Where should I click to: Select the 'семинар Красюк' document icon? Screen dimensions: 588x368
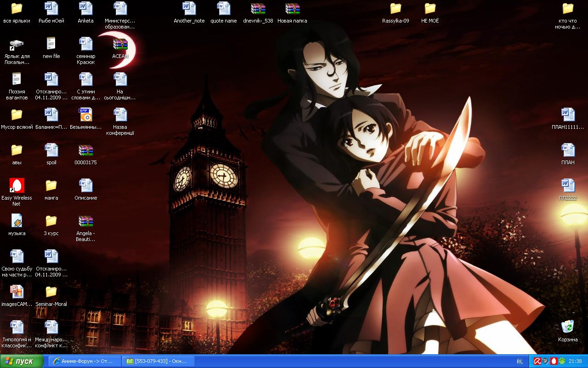(x=85, y=44)
